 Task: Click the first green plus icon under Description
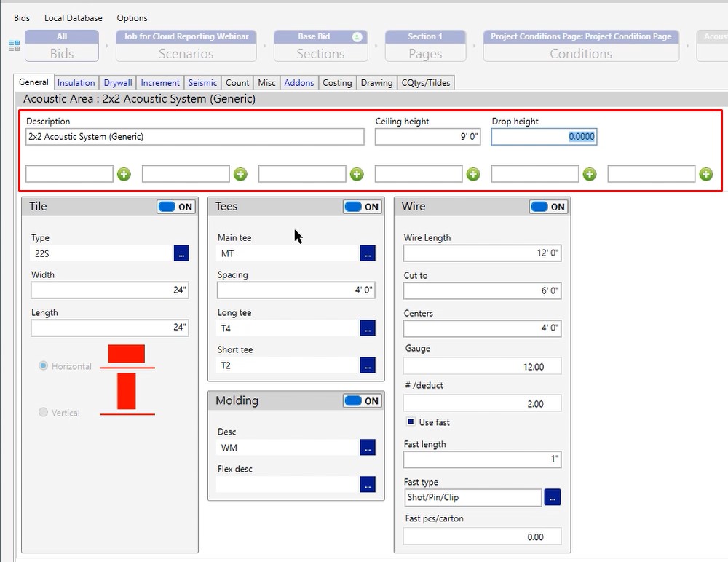pyautogui.click(x=124, y=174)
